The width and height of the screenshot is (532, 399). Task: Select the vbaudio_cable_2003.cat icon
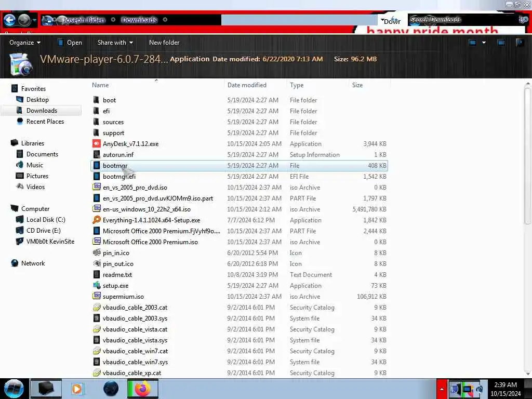pyautogui.click(x=97, y=307)
